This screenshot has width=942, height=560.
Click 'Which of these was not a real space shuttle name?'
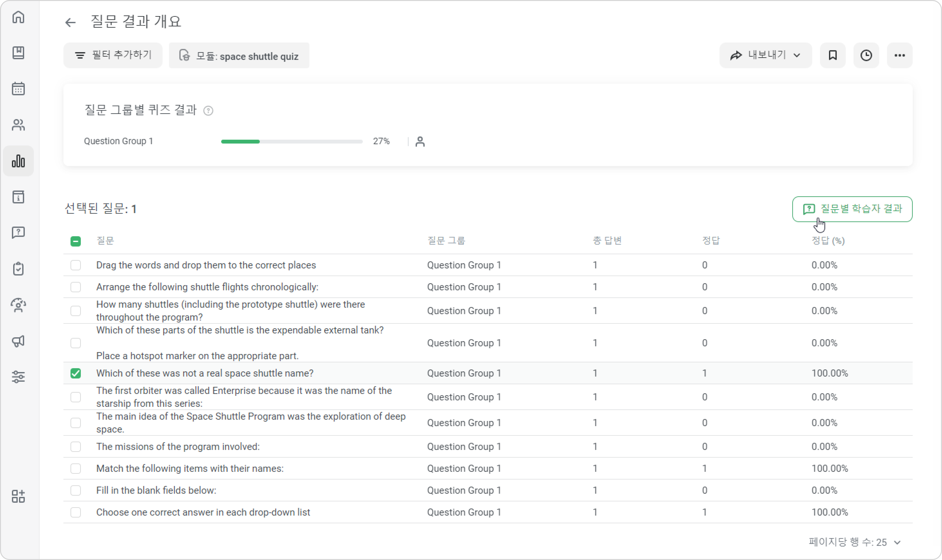pos(205,373)
